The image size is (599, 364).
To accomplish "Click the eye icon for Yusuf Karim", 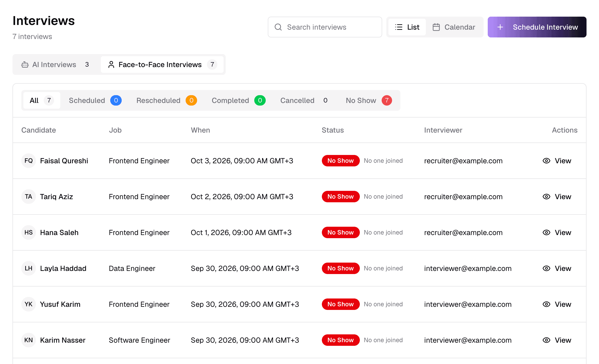I will click(x=546, y=304).
